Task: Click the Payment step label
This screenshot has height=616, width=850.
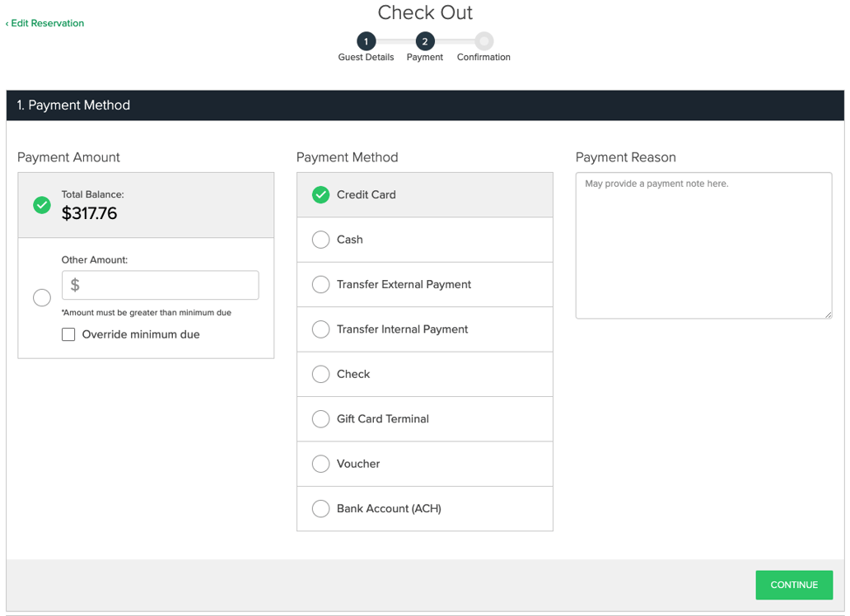Action: pyautogui.click(x=424, y=58)
